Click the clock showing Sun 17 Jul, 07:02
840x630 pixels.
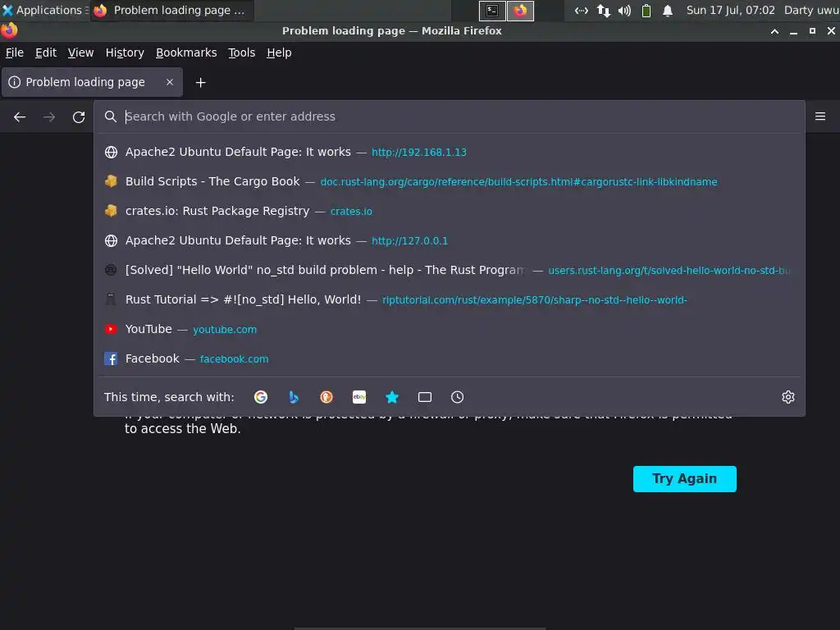730,10
